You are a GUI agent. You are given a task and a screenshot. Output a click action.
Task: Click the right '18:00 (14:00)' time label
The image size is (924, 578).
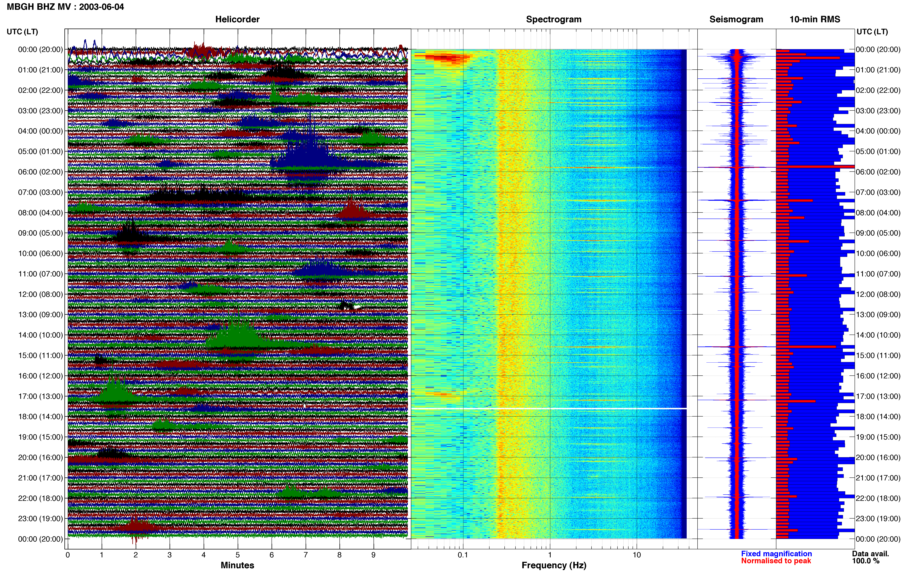[x=878, y=417]
